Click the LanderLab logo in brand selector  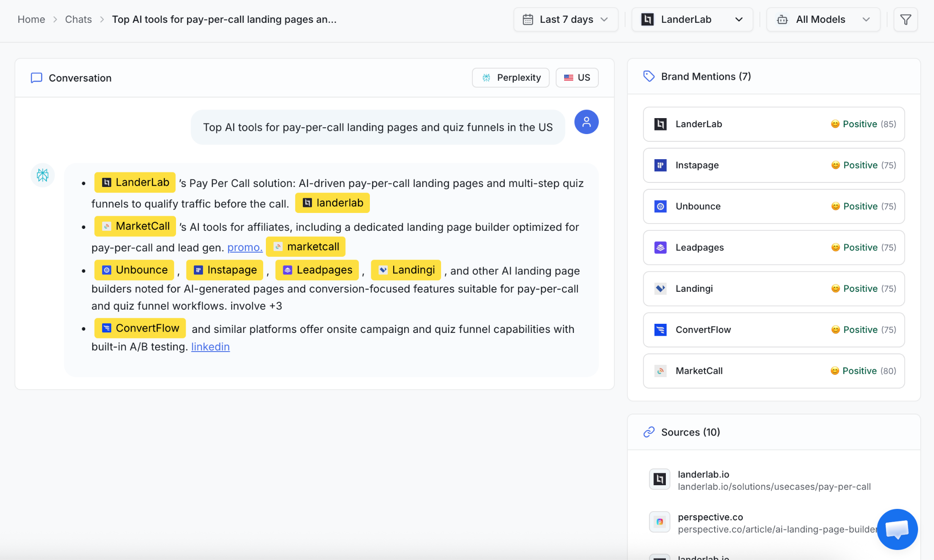click(x=647, y=19)
